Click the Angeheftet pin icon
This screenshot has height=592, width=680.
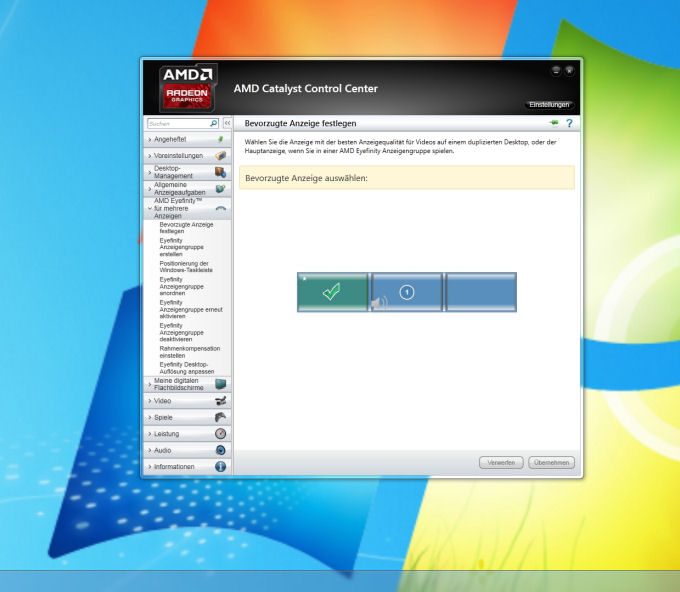(220, 139)
